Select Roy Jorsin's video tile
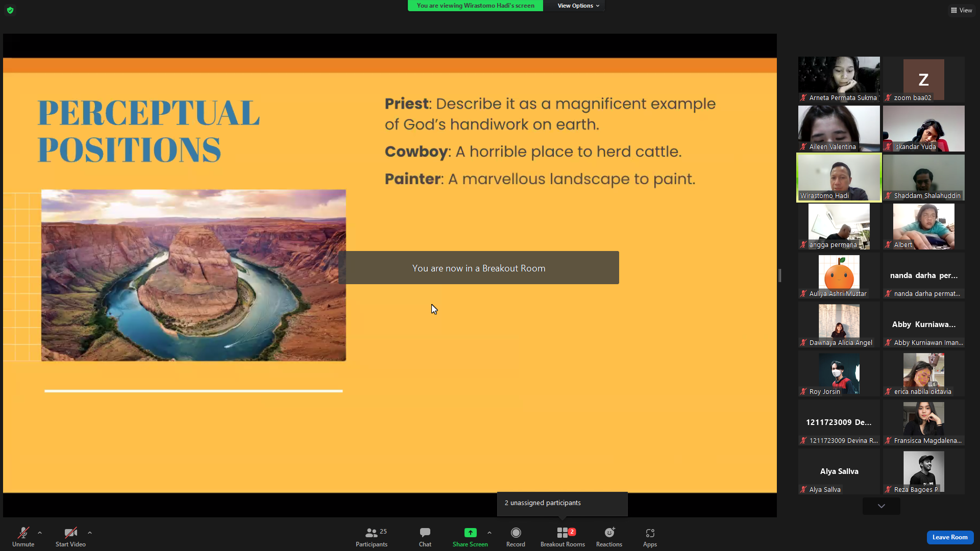The width and height of the screenshot is (980, 551). coord(839,373)
